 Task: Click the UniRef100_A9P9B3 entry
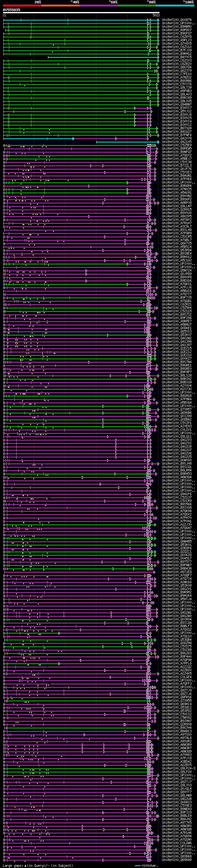pyautogui.click(x=177, y=91)
